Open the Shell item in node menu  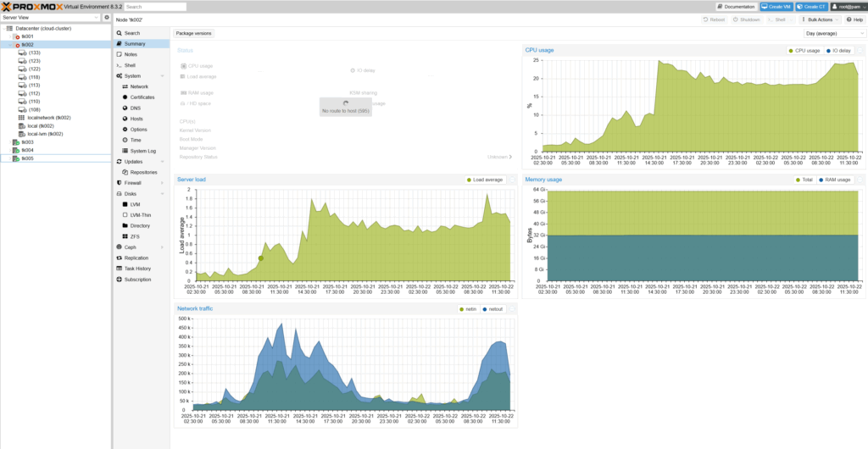(x=130, y=64)
